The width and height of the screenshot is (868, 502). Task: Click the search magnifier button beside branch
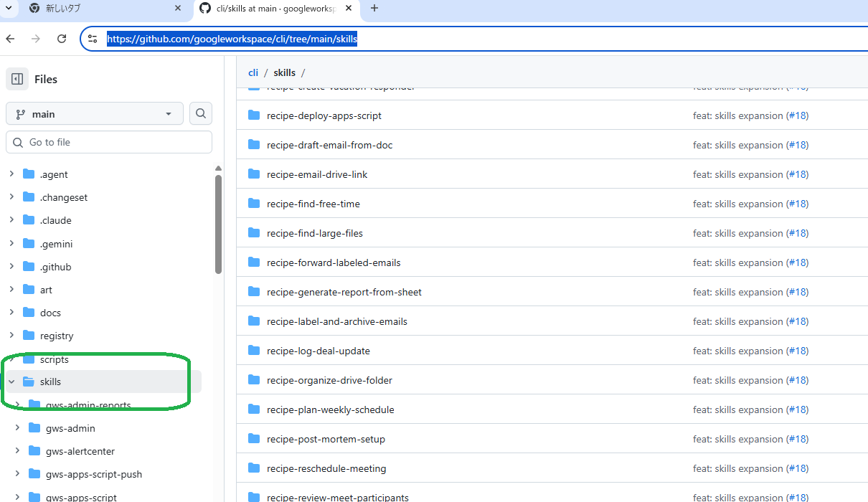pyautogui.click(x=201, y=113)
